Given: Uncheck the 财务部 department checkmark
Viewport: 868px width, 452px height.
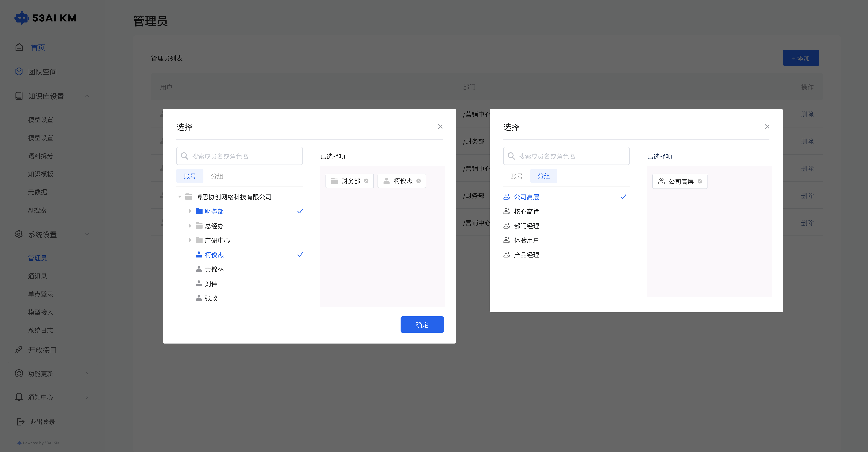Looking at the screenshot, I should click(x=300, y=211).
